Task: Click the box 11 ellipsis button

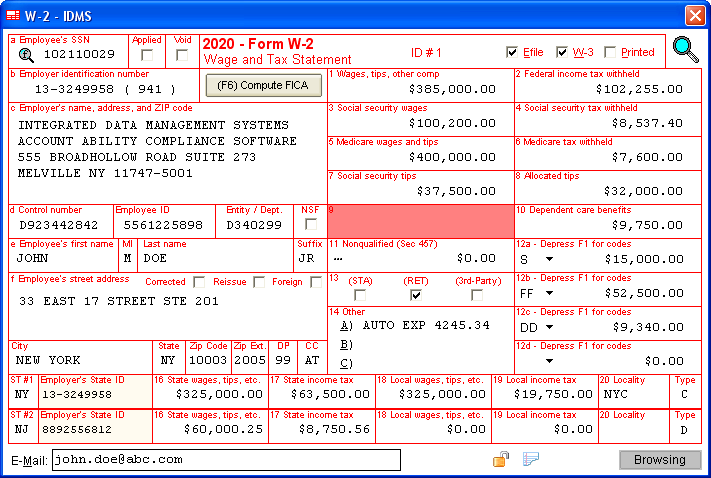Action: 338,259
